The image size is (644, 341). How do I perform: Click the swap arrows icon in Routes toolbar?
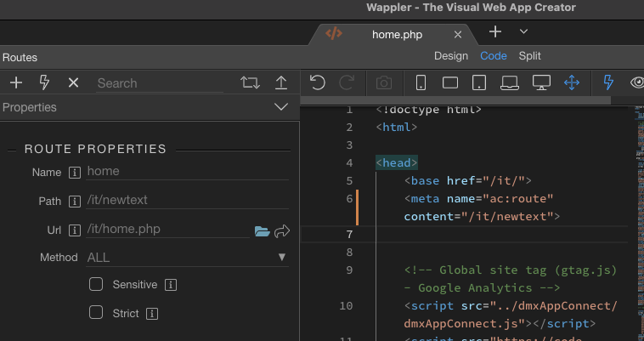coord(250,82)
